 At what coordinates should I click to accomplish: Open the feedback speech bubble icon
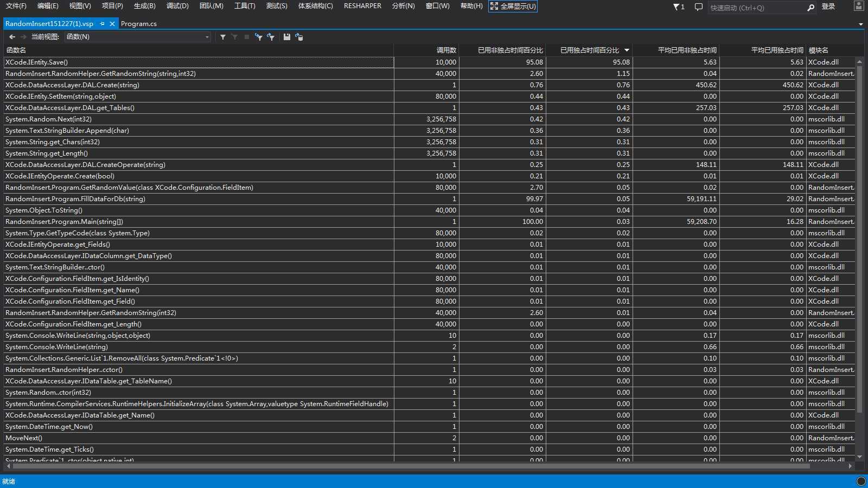[699, 7]
